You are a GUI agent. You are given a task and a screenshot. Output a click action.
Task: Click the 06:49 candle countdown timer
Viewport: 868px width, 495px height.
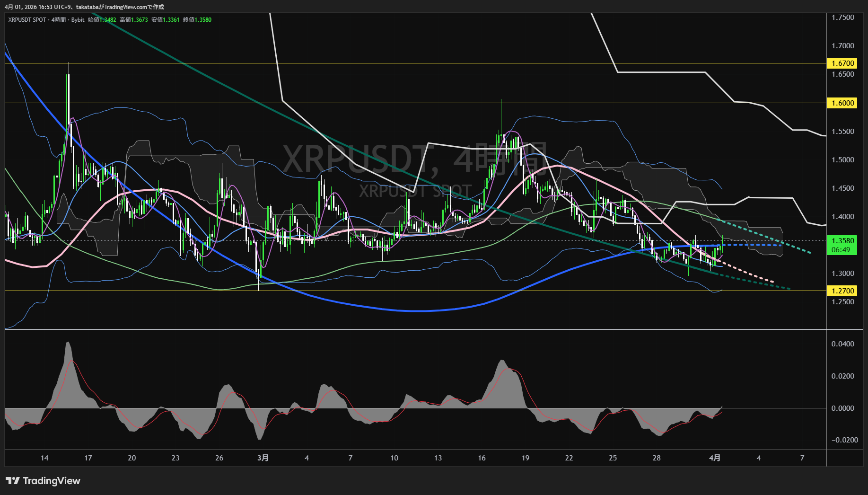pos(841,250)
